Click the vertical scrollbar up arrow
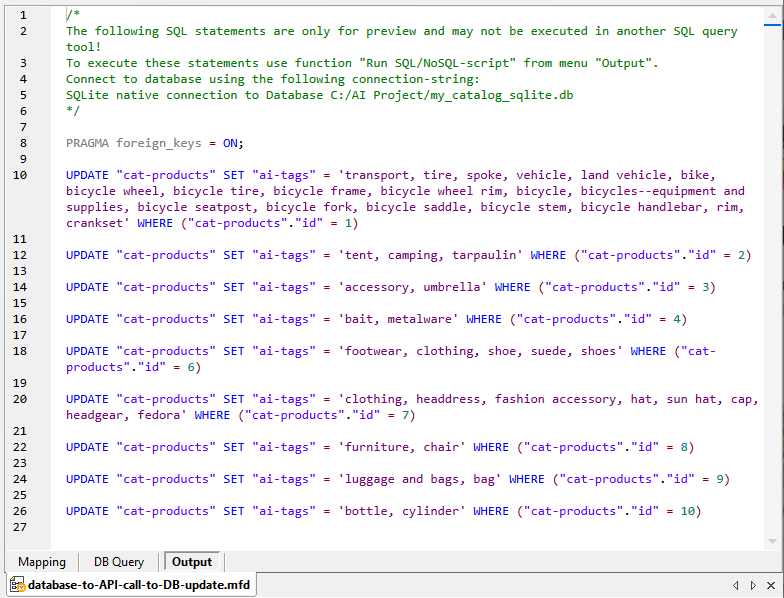 (771, 16)
